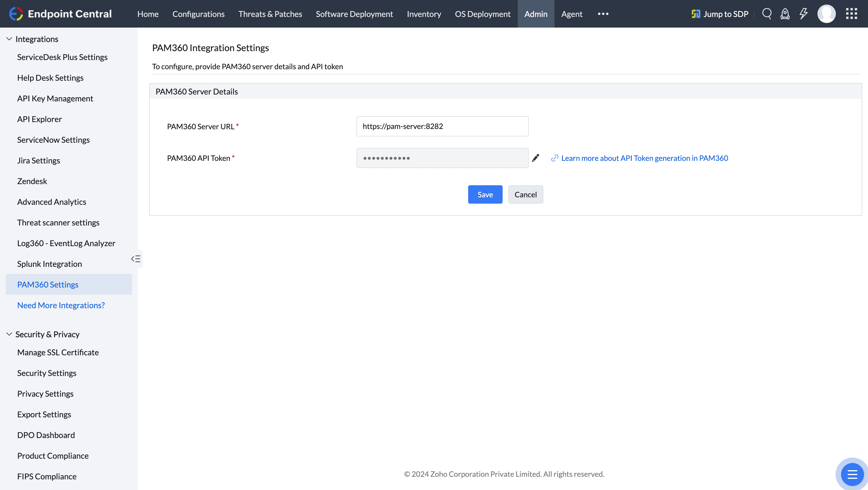Viewport: 868px width, 490px height.
Task: Save the PAM360 server details
Action: [485, 194]
